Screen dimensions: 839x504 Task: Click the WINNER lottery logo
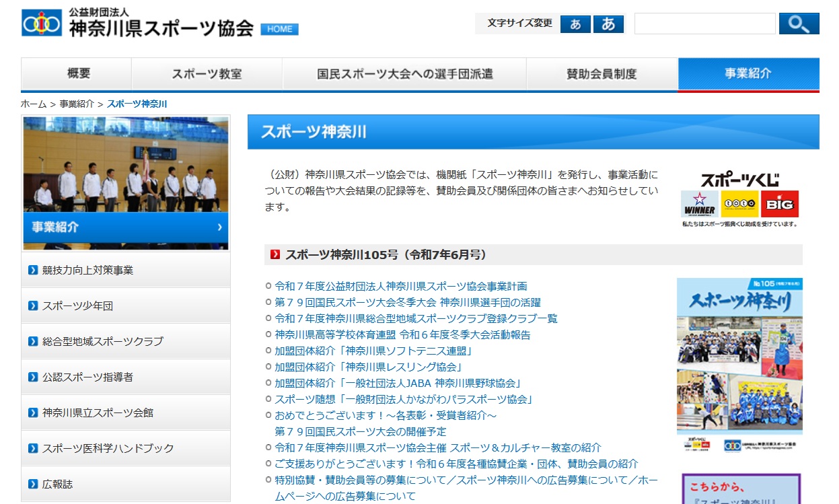[x=699, y=204]
